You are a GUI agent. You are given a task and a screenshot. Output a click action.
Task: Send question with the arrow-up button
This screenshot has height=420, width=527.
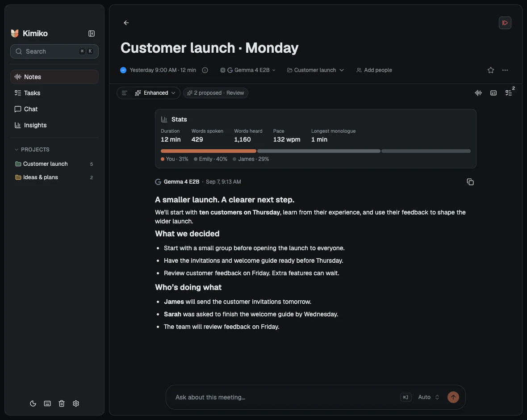point(453,397)
